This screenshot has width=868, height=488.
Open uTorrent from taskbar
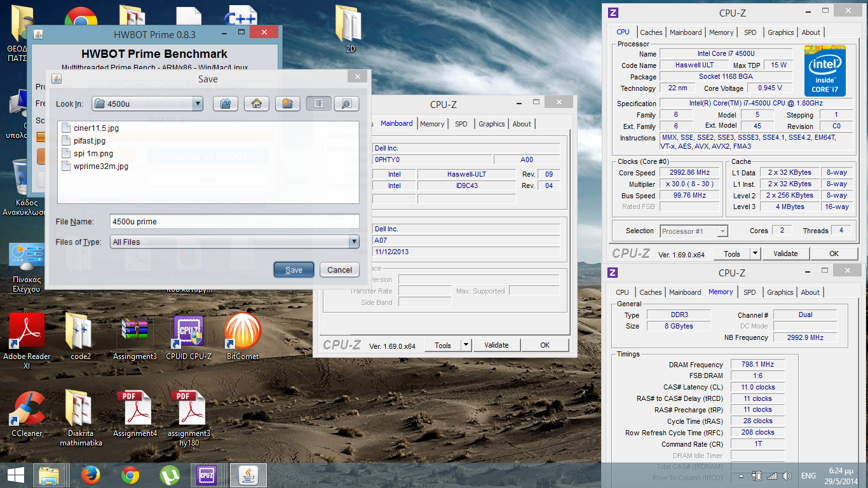[x=169, y=475]
